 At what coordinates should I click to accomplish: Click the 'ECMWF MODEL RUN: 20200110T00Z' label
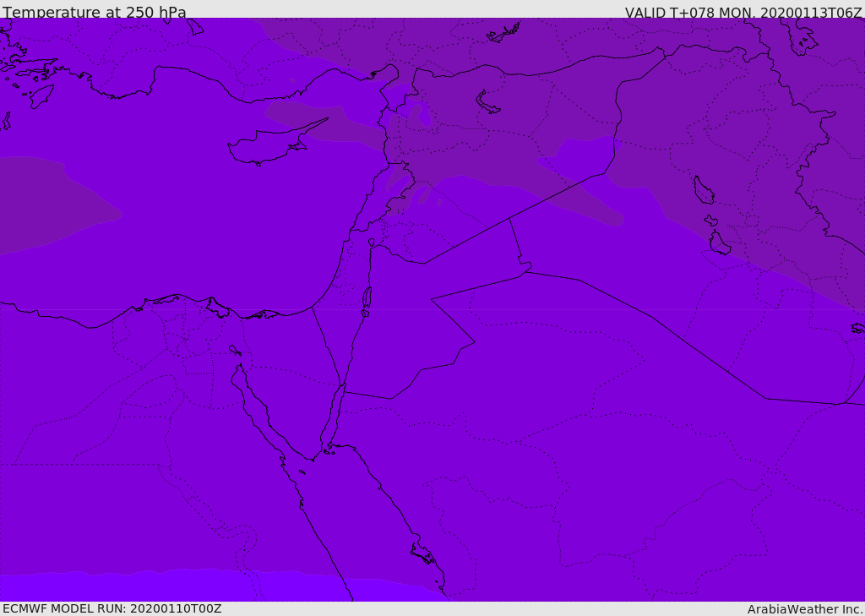click(x=112, y=608)
